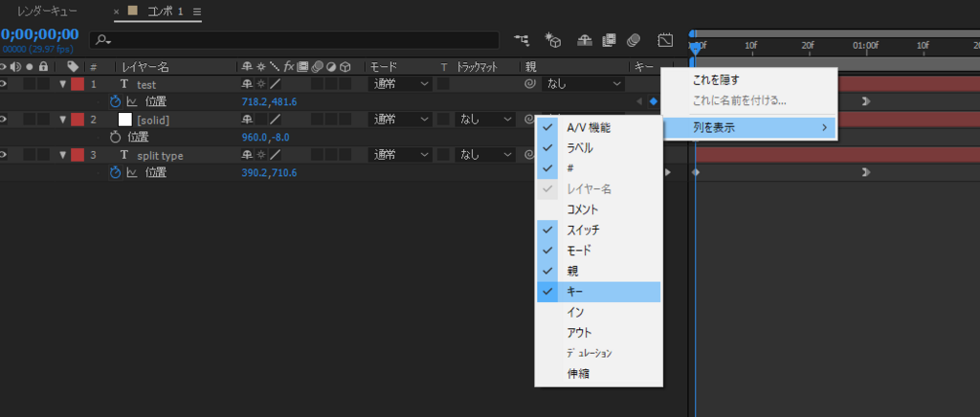Toggle shy switch on test layer
The image size is (980, 417).
[x=248, y=83]
